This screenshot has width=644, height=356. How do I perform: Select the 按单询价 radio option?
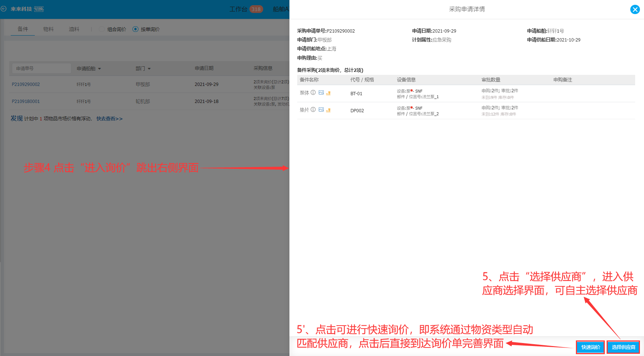pyautogui.click(x=135, y=29)
